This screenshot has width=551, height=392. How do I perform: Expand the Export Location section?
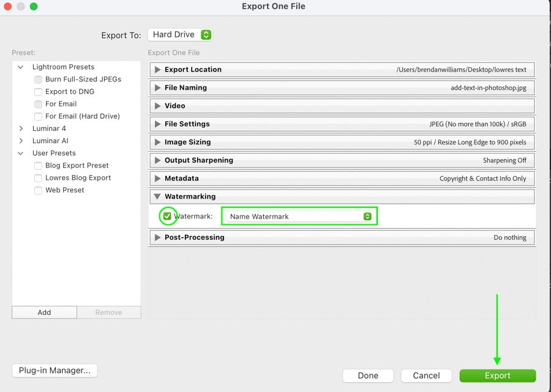pyautogui.click(x=158, y=70)
